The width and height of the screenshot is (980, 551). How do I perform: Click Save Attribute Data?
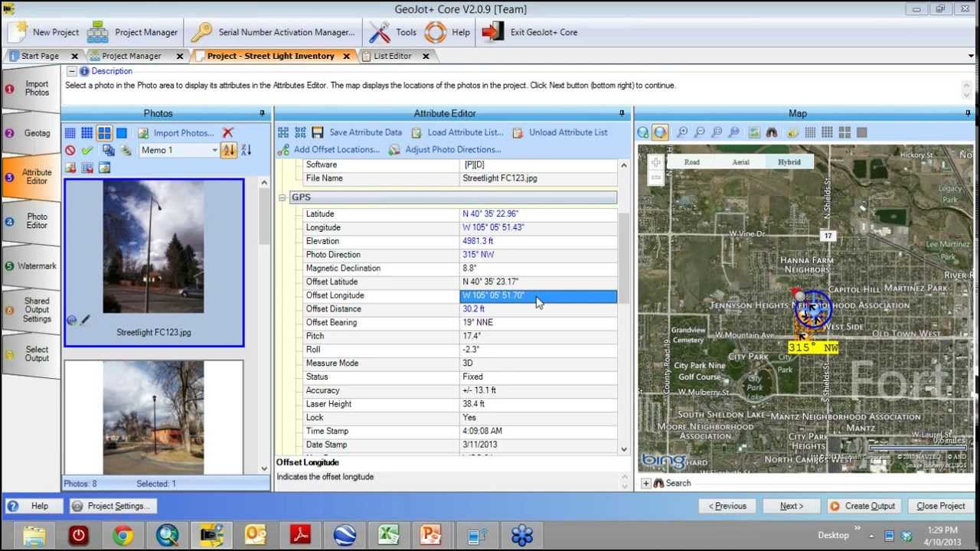tap(357, 132)
